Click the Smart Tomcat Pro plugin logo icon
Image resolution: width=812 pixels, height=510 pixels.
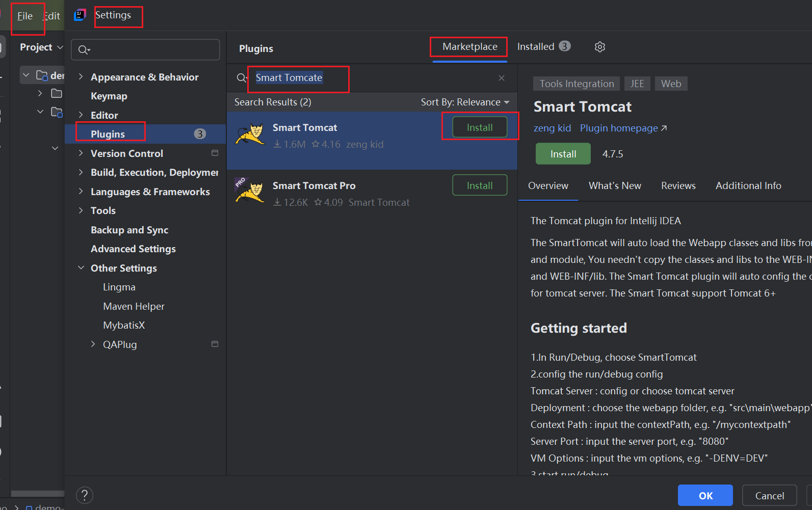[x=250, y=191]
